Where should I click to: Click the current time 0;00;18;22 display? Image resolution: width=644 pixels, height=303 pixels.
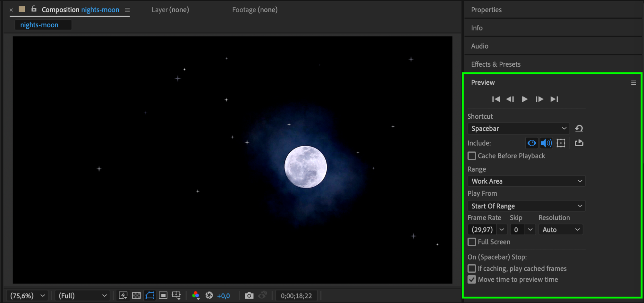296,296
